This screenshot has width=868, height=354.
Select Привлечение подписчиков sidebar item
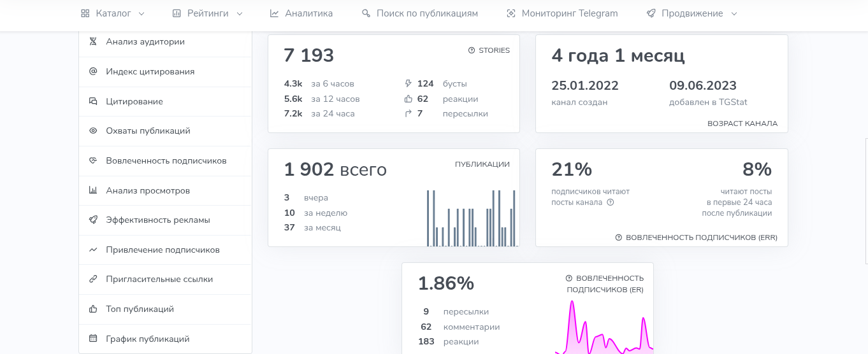pos(165,250)
